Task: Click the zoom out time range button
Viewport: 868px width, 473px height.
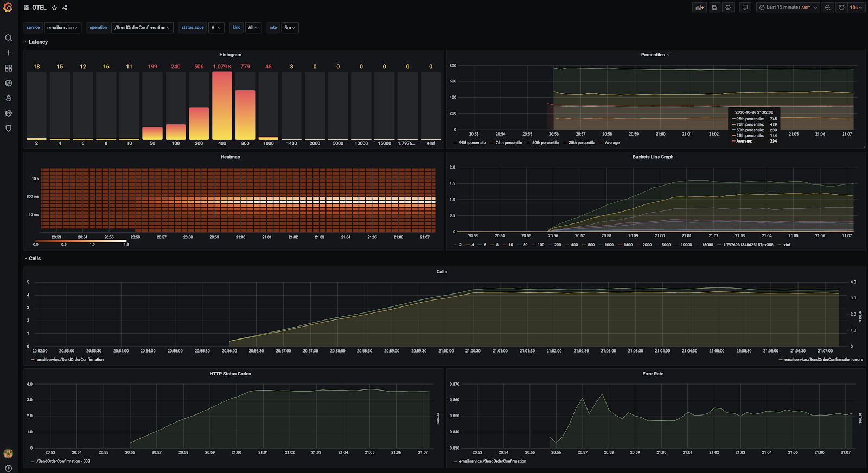Action: [827, 8]
